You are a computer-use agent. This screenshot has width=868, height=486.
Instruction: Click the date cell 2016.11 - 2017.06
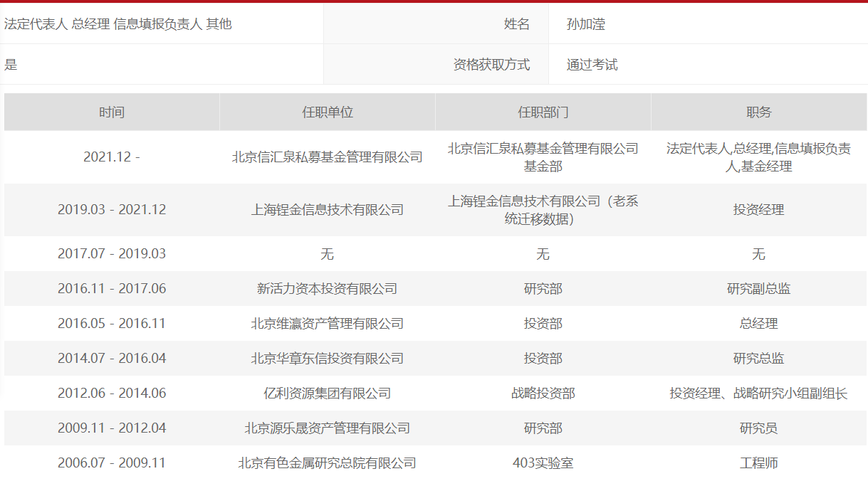pyautogui.click(x=112, y=289)
